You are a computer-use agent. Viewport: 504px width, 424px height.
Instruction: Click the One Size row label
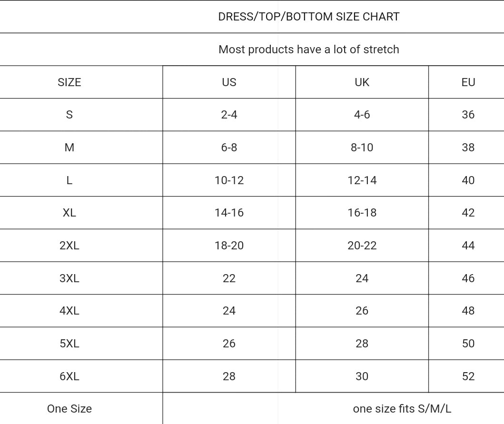point(69,409)
